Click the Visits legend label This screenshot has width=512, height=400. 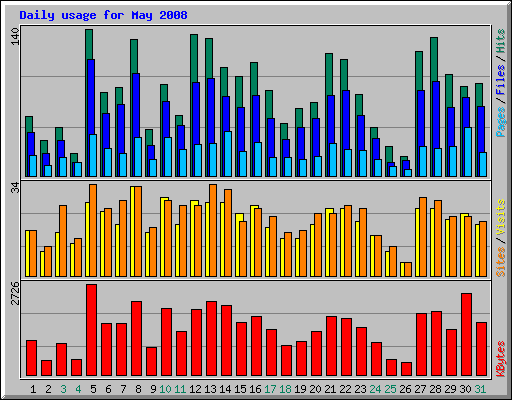click(x=500, y=217)
